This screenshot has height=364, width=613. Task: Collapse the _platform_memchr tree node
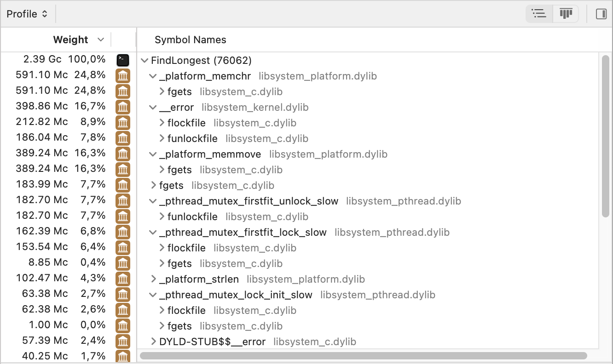pyautogui.click(x=153, y=76)
